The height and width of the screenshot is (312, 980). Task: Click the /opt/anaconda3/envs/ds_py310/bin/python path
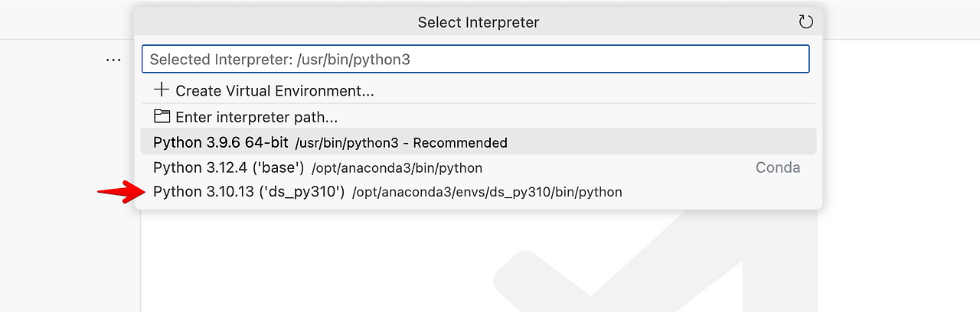coord(487,193)
